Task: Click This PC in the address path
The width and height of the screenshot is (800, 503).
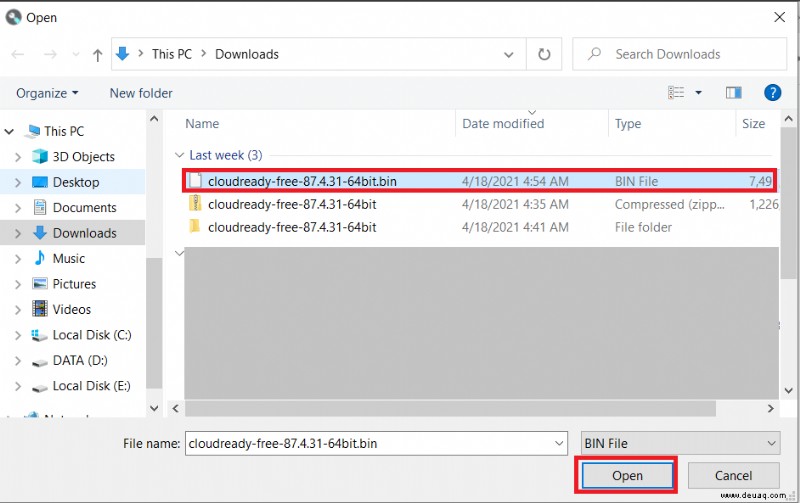Action: pos(172,54)
